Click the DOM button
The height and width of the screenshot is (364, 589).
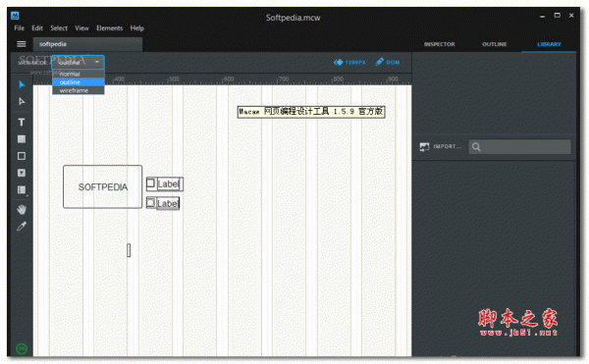[x=388, y=62]
